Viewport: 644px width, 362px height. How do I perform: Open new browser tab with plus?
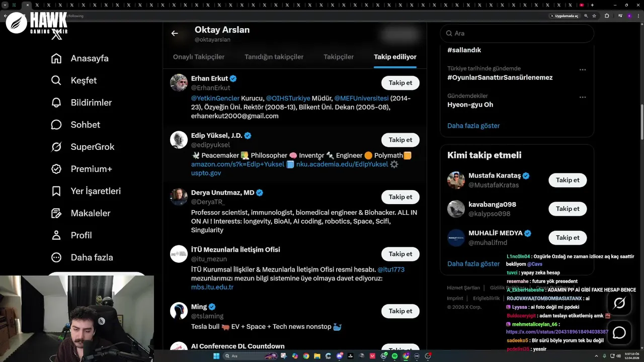click(x=592, y=5)
